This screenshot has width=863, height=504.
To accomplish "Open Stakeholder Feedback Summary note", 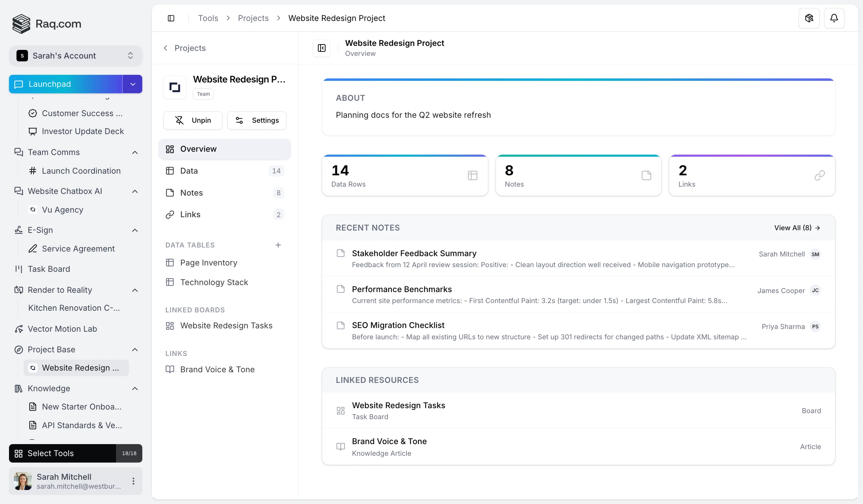I will point(414,253).
